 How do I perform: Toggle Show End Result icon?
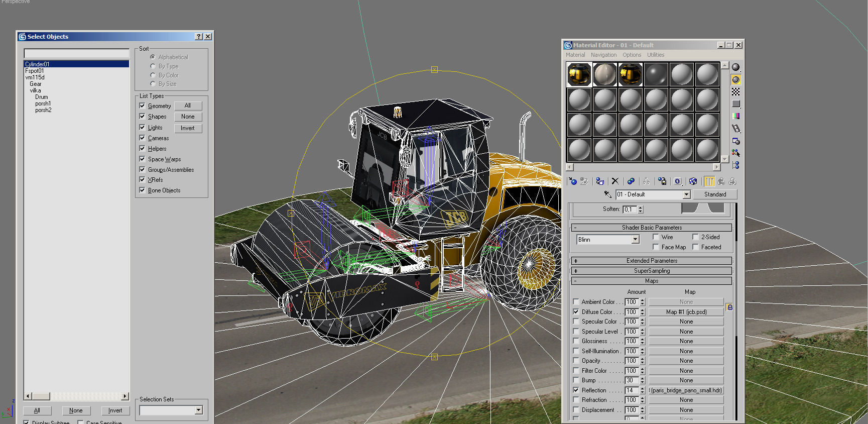click(x=709, y=181)
